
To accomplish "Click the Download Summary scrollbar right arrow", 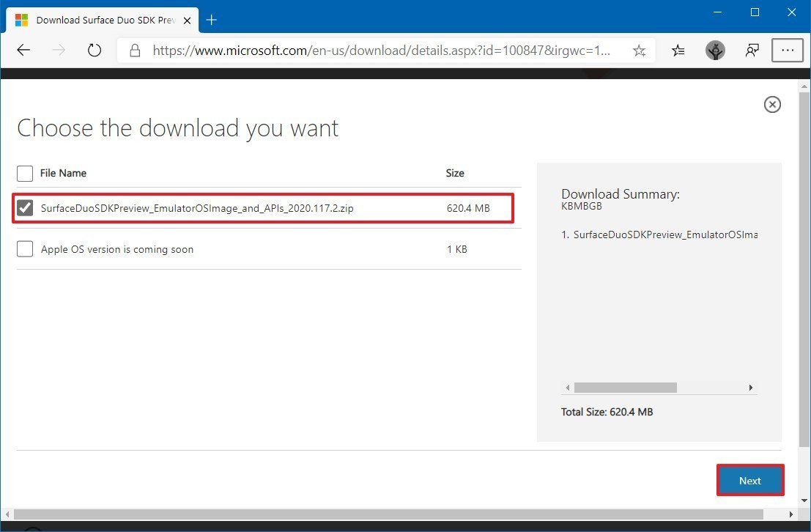I will click(x=750, y=387).
